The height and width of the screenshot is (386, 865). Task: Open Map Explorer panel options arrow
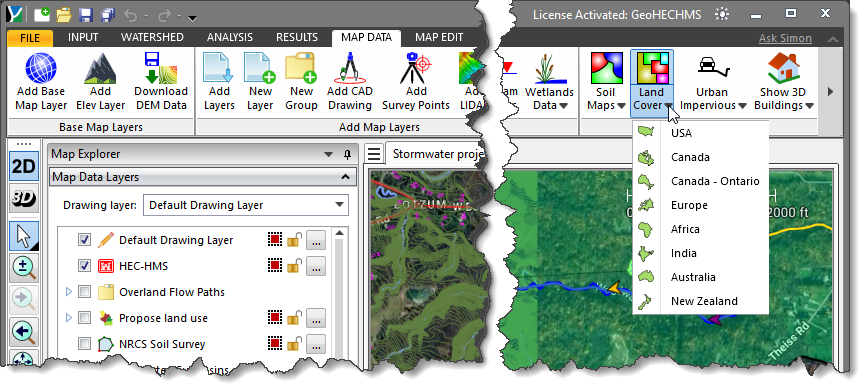pos(329,154)
